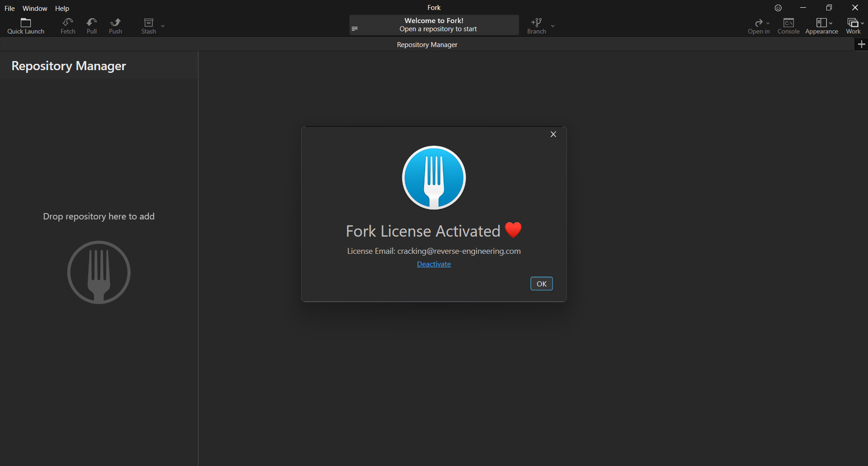Click the Fork License Activated heading

coord(423,231)
